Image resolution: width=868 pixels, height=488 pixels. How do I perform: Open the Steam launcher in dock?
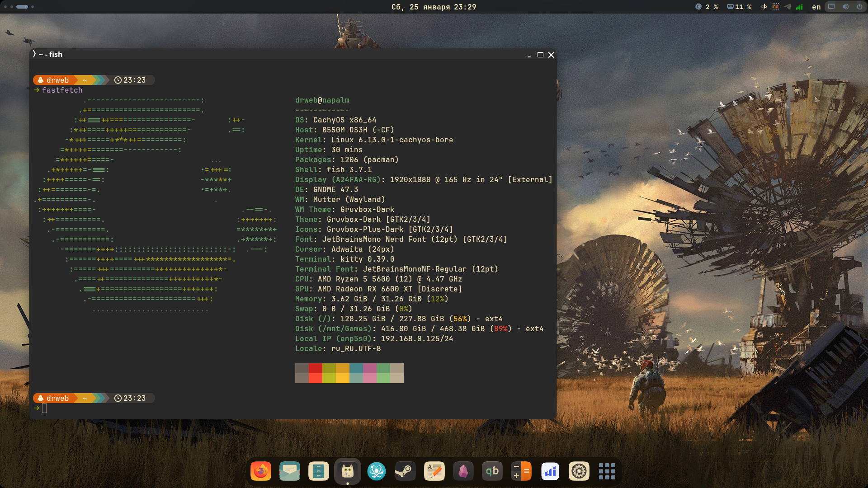click(406, 471)
